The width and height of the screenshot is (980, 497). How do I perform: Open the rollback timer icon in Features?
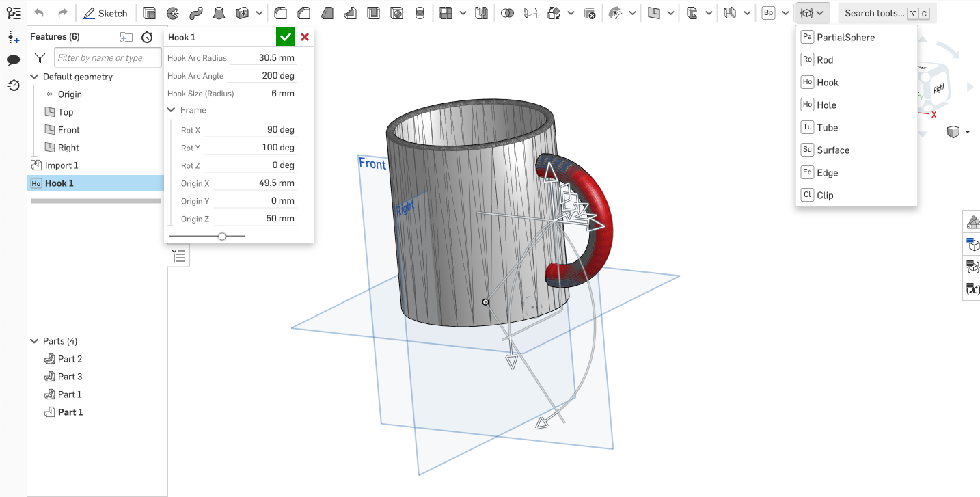coord(147,37)
